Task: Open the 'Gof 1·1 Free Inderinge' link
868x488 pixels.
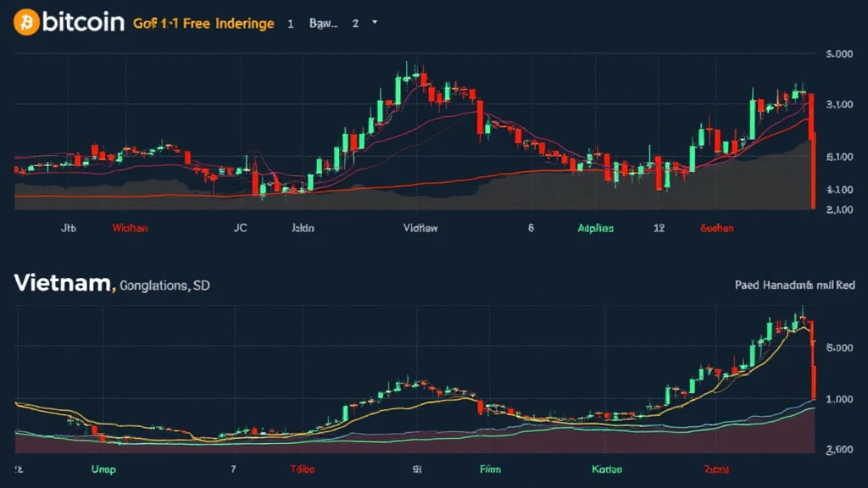Action: [x=203, y=23]
